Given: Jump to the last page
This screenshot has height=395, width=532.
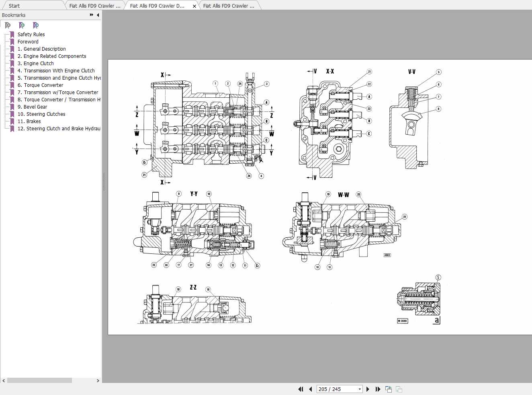Looking at the screenshot, I should coord(378,389).
